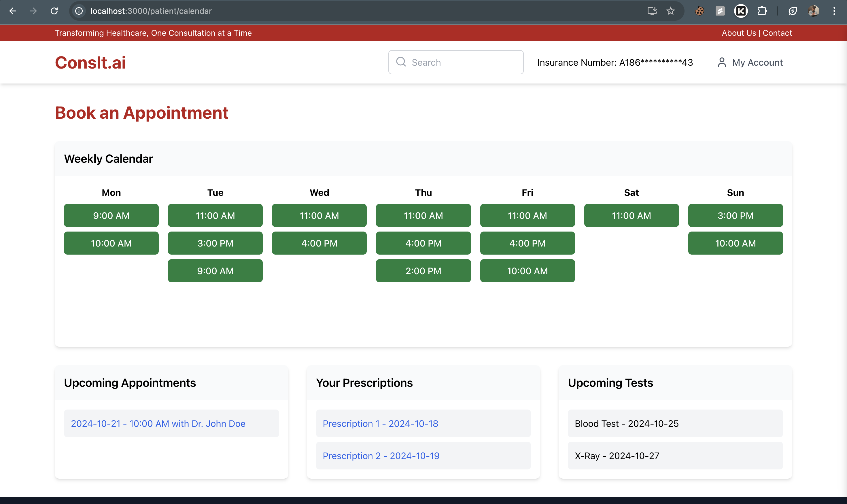The height and width of the screenshot is (504, 847).
Task: Reload the page with refresh icon
Action: click(54, 11)
